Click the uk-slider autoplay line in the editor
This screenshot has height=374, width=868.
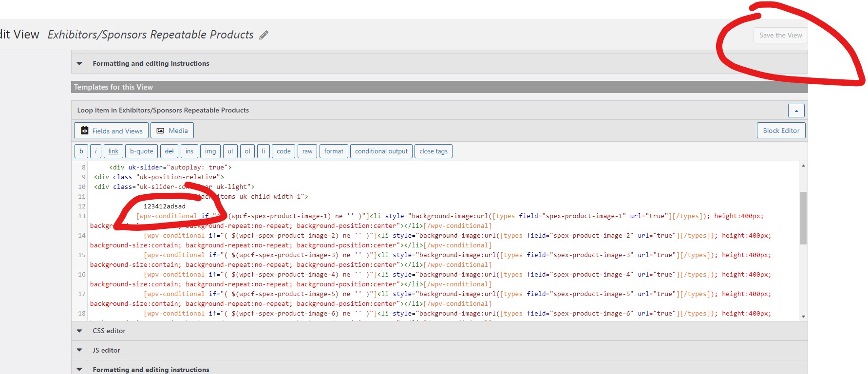tap(170, 167)
